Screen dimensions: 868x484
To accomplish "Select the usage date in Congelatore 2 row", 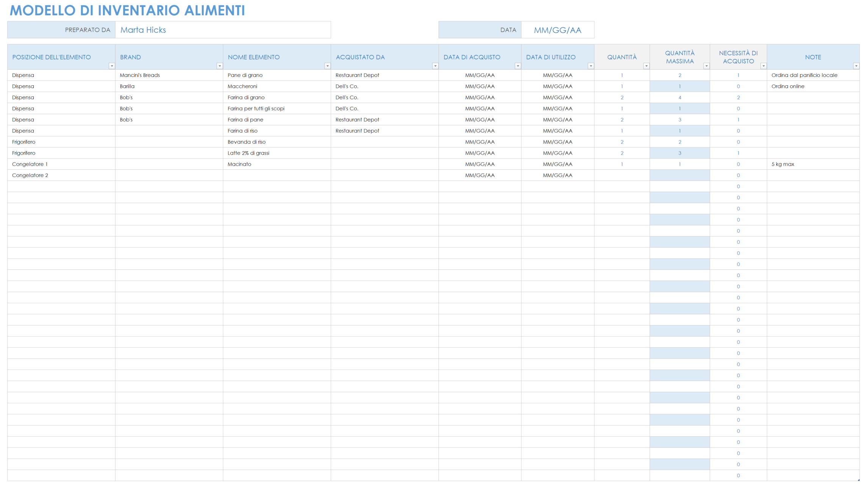I will pos(557,175).
